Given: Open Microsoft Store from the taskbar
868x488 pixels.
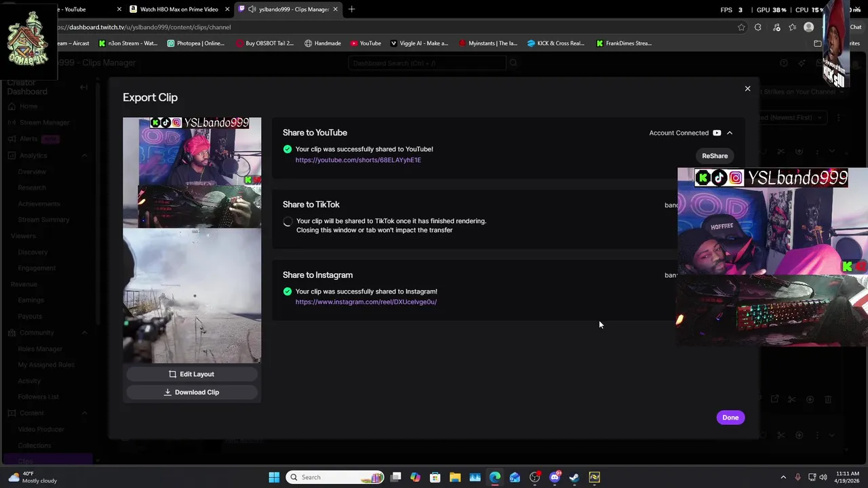Looking at the screenshot, I should click(x=435, y=477).
